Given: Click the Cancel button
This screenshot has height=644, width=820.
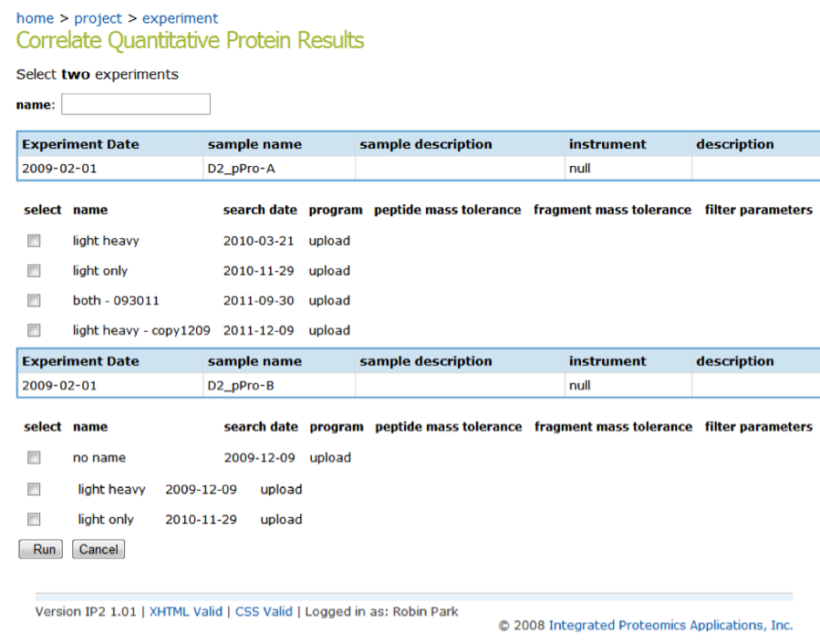Looking at the screenshot, I should (x=99, y=549).
